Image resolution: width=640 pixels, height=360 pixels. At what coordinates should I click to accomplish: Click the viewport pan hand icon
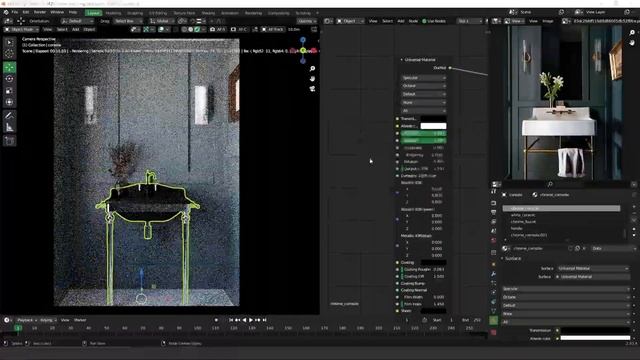click(x=312, y=78)
